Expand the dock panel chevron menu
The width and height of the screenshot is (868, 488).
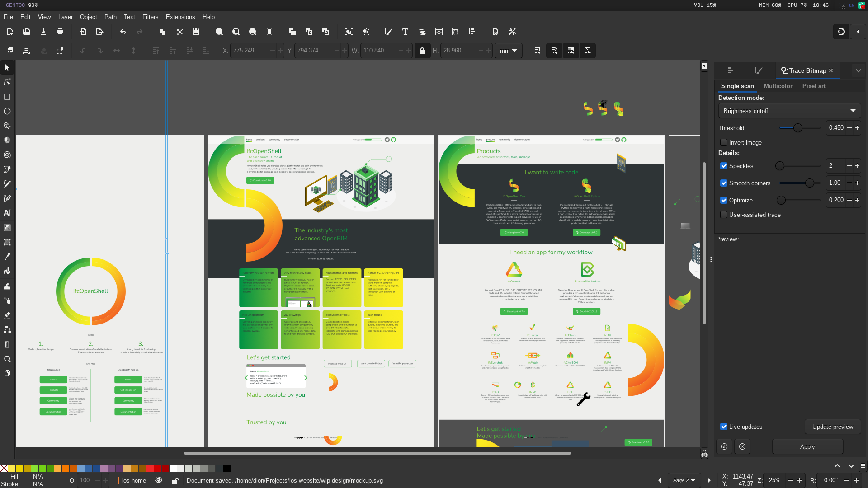point(859,70)
